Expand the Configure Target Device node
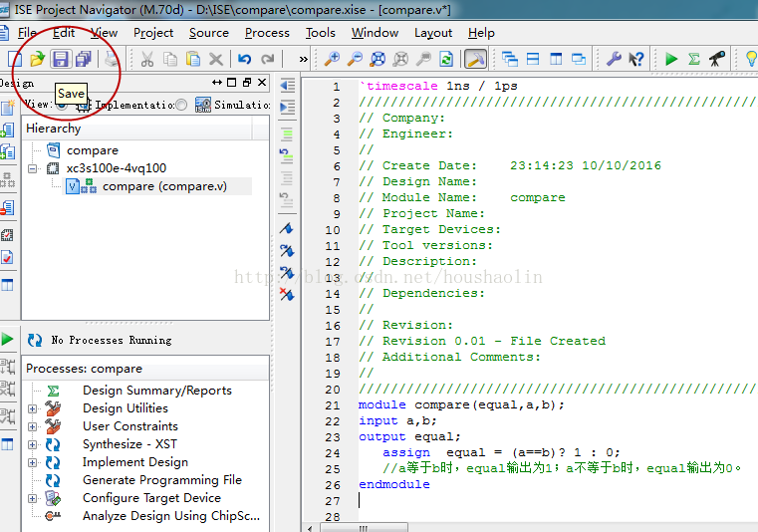This screenshot has height=532, width=758. [33, 498]
